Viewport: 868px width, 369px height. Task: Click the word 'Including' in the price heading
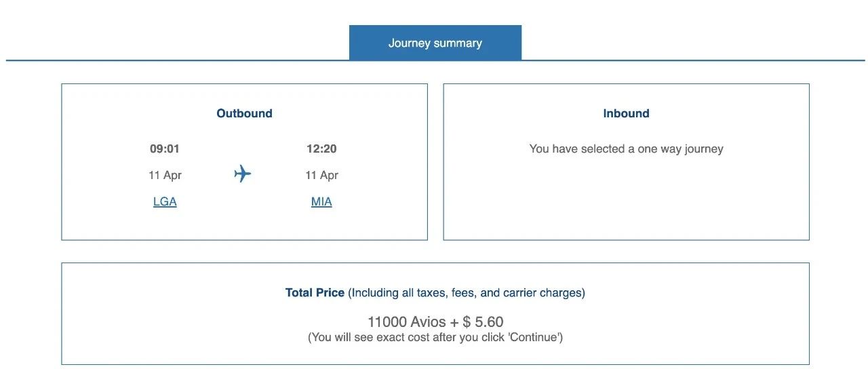tap(374, 293)
